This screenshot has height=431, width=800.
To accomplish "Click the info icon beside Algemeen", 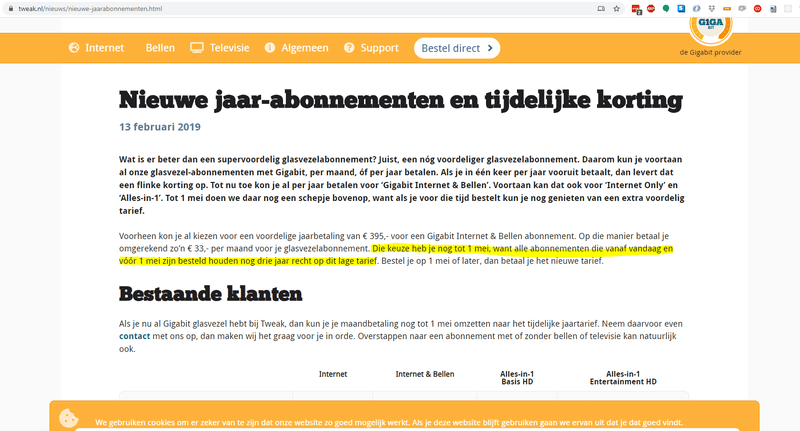I will click(x=270, y=47).
